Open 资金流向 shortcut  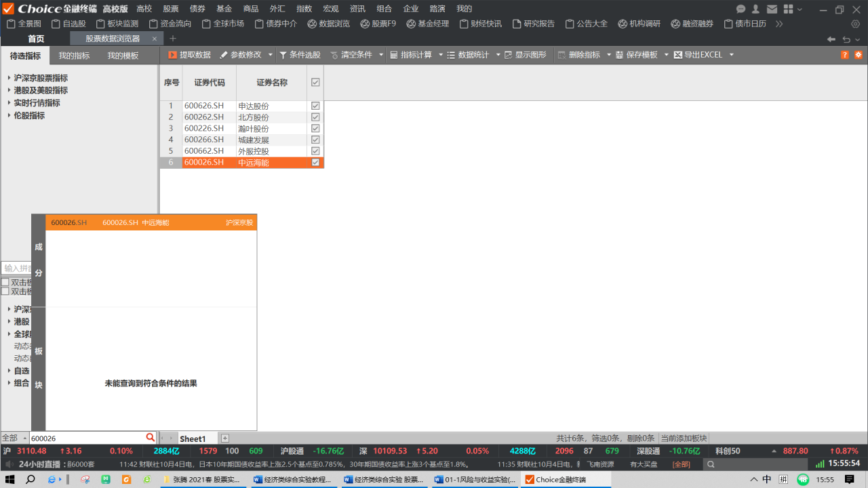coord(170,24)
